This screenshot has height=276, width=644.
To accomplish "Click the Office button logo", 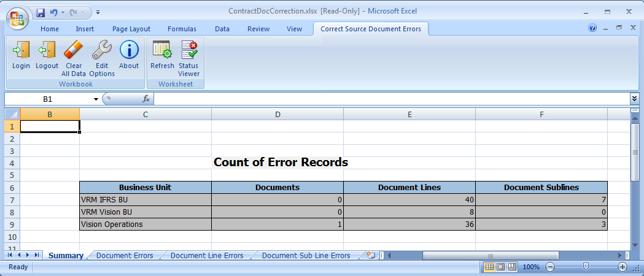I will [17, 18].
